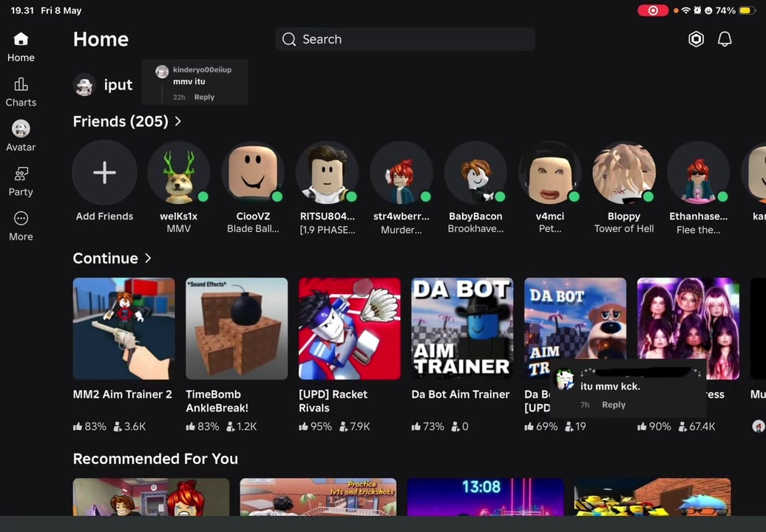Screen dimensions: 766x532
Task: Click the Wi-Fi status icon
Action: point(686,10)
